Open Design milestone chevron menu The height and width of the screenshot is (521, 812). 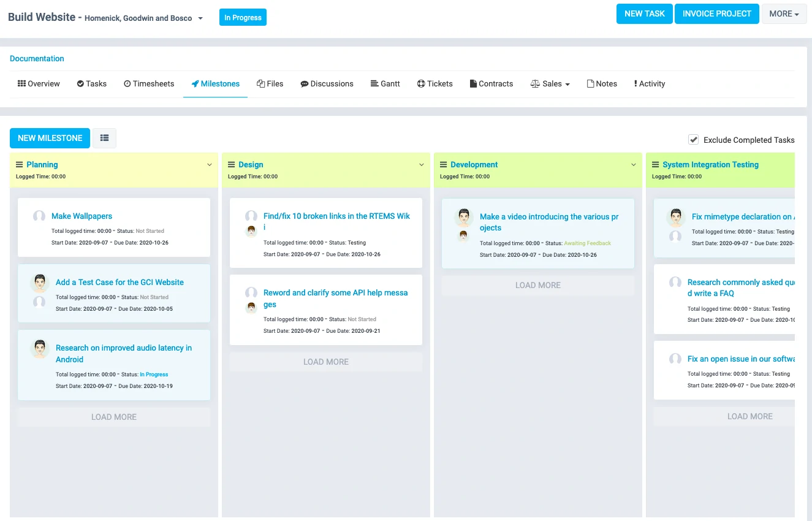coord(422,165)
